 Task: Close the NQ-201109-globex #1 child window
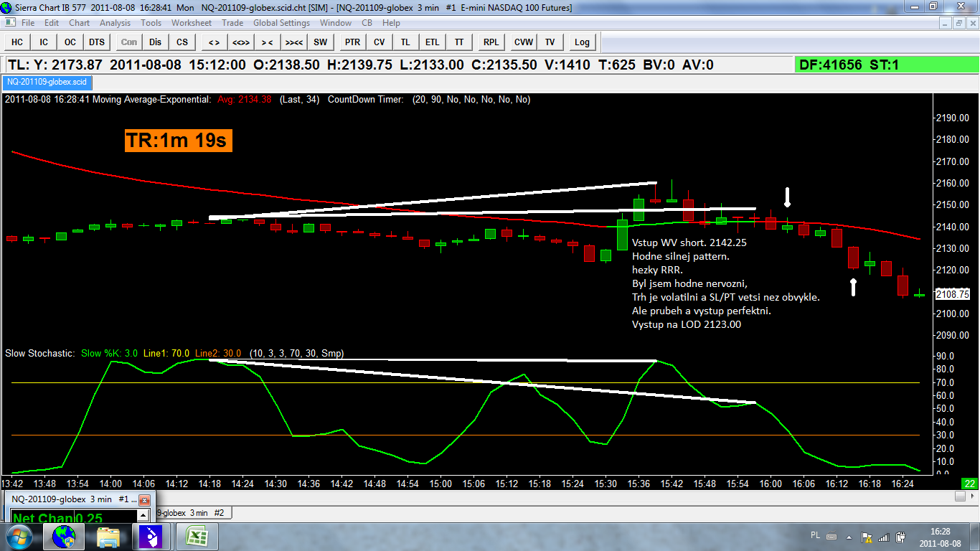pos(144,499)
